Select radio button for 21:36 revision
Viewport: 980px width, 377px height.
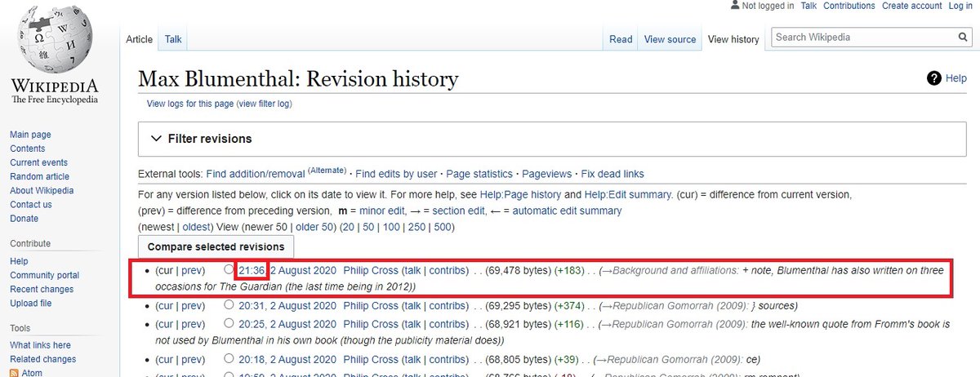pyautogui.click(x=229, y=270)
